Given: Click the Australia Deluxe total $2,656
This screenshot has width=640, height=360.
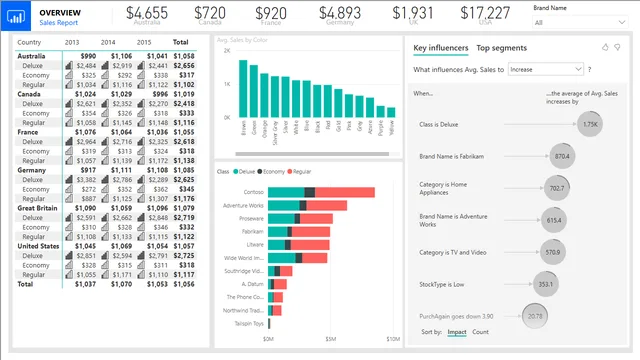Looking at the screenshot, I should pyautogui.click(x=184, y=65).
